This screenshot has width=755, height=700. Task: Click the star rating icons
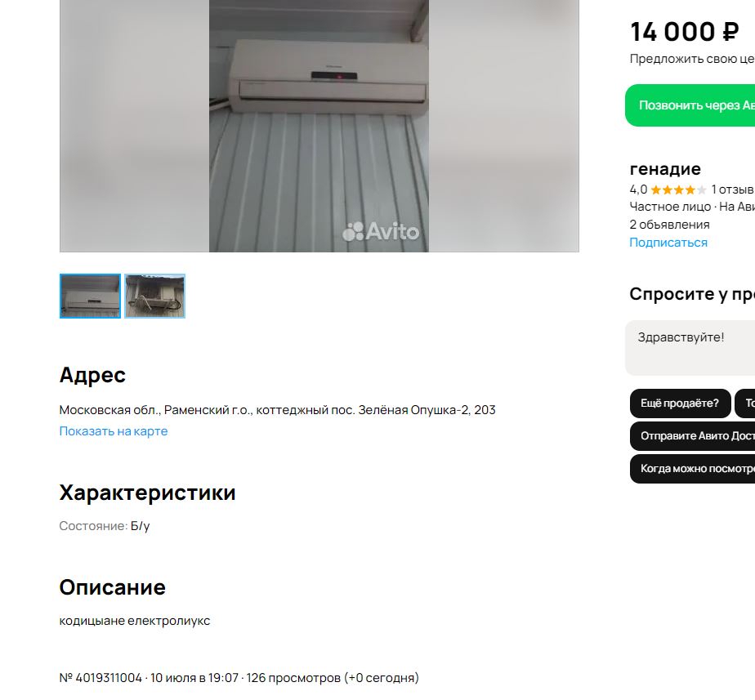coord(678,189)
